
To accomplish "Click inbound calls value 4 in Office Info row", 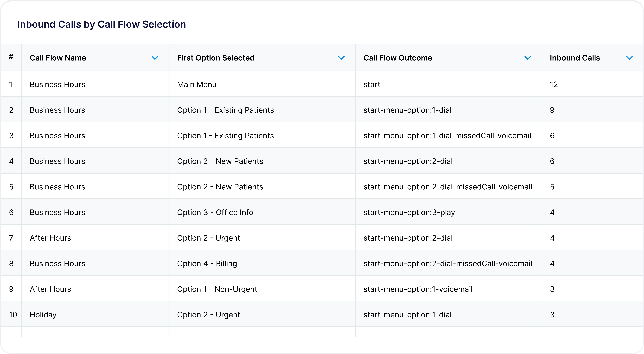I will coord(552,212).
